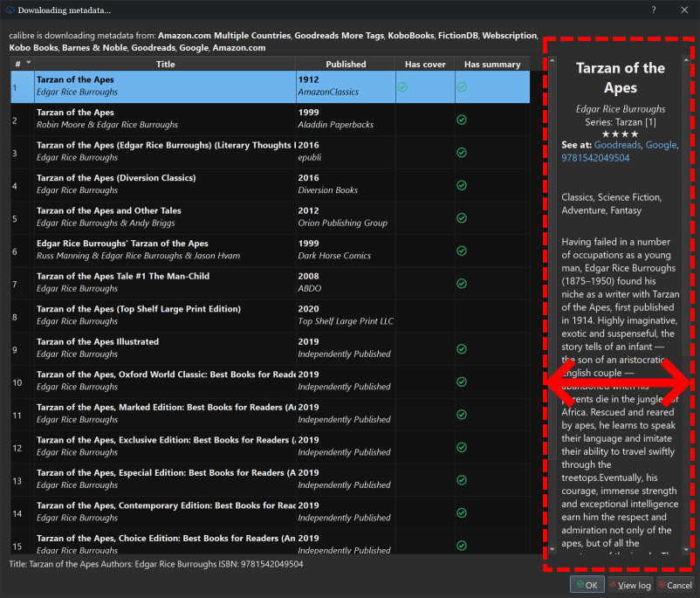Click Series: Tarzan [1] text
700x598 pixels.
point(620,122)
